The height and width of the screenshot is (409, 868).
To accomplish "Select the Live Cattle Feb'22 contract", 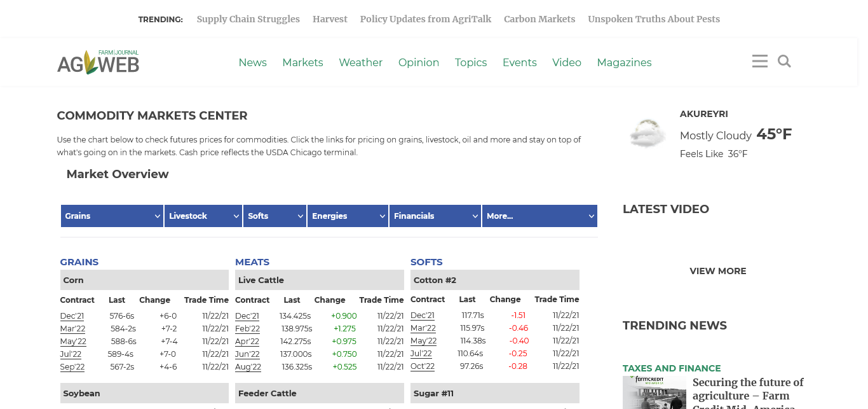I will coord(247,329).
